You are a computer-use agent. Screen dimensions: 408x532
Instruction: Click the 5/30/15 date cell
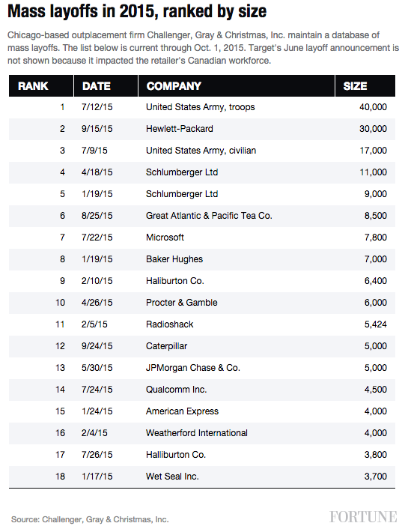97,368
